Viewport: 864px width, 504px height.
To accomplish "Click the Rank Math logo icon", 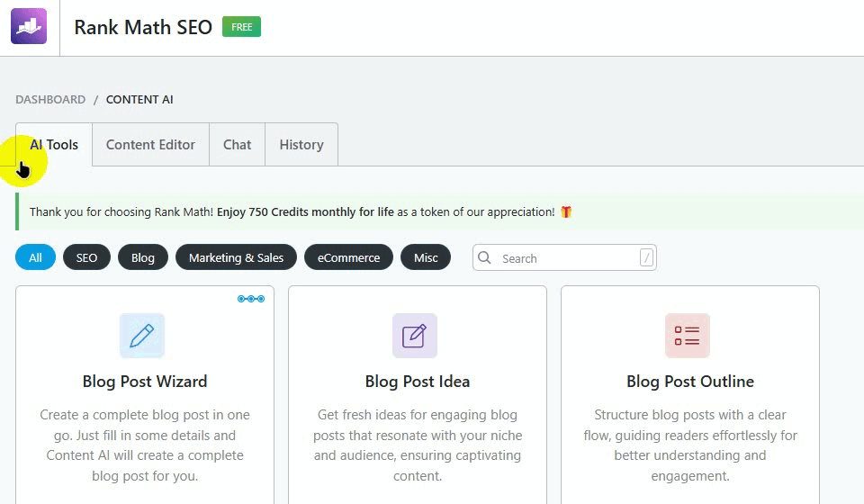I will click(x=29, y=27).
